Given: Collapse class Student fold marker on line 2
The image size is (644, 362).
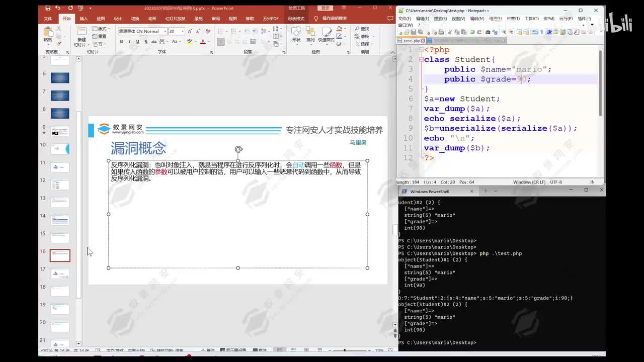Looking at the screenshot, I should [x=421, y=59].
